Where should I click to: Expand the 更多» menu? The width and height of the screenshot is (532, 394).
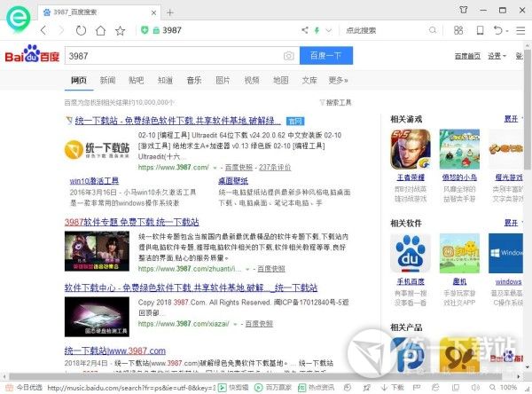click(x=338, y=80)
